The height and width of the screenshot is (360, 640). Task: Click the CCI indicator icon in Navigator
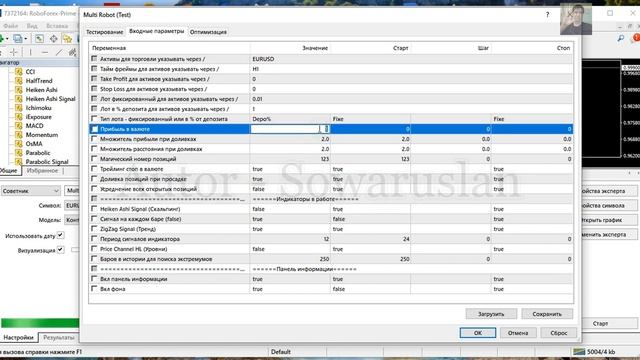pyautogui.click(x=18, y=72)
